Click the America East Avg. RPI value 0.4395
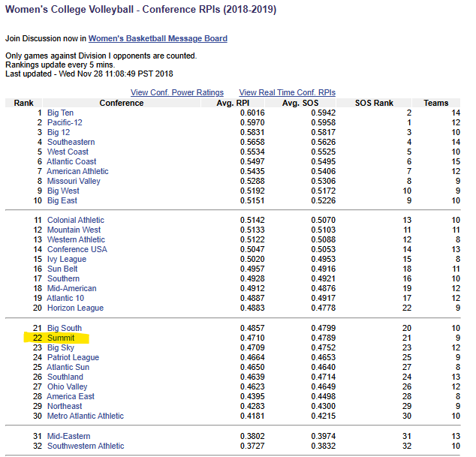This screenshot has width=476, height=457. [252, 396]
